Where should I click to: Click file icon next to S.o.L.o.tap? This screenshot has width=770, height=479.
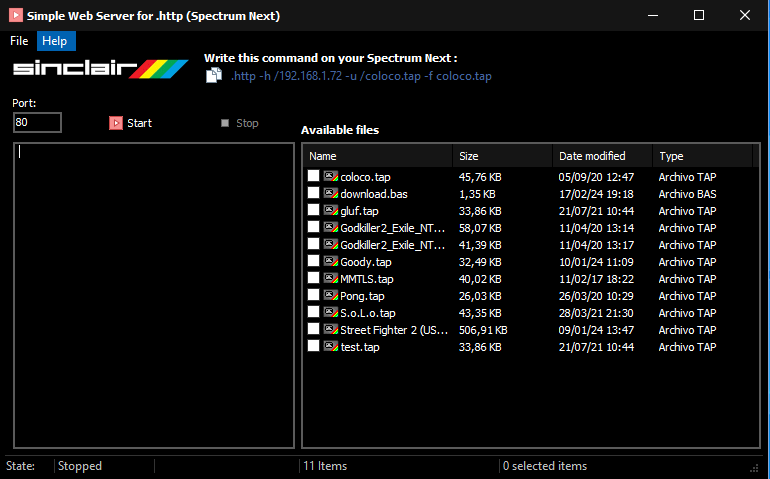[331, 312]
